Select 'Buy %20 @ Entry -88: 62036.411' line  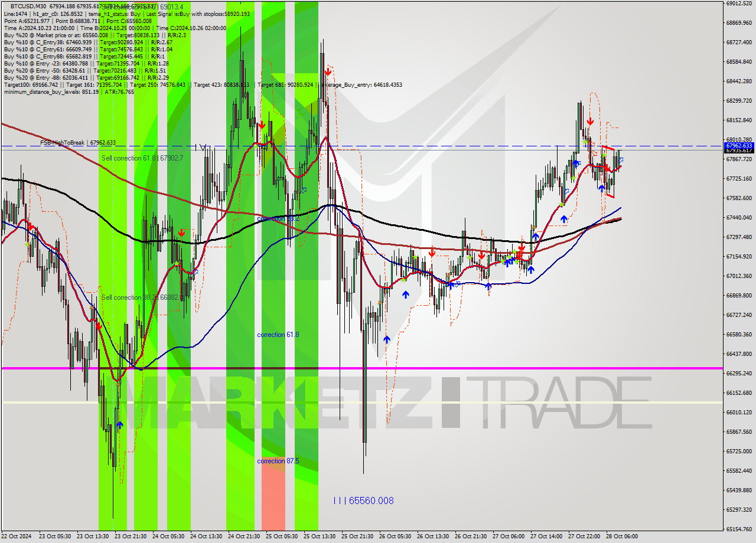[86, 77]
